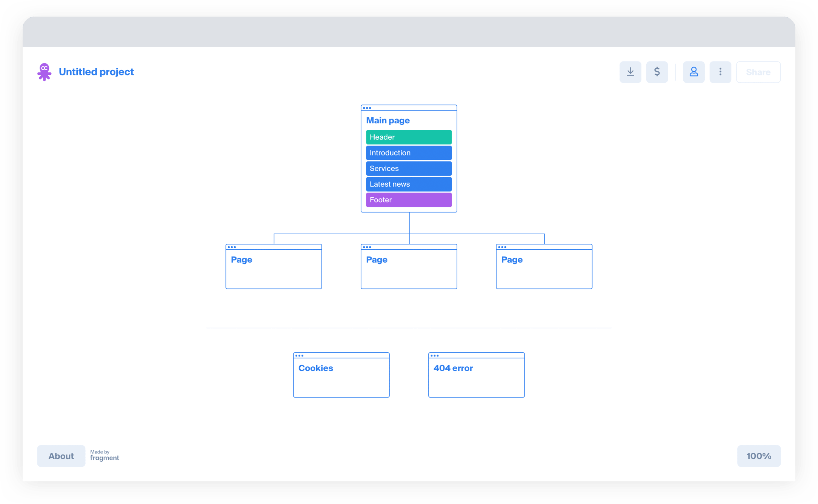Select the green Header block
The height and width of the screenshot is (504, 818).
click(x=409, y=137)
